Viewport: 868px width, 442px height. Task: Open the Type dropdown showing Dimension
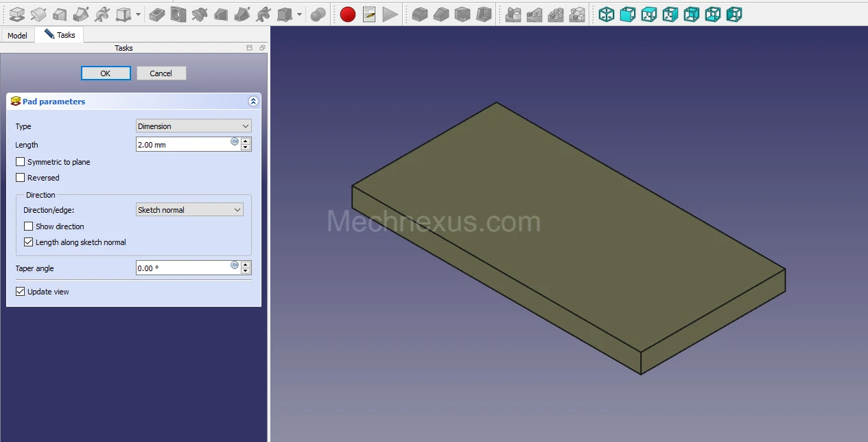pos(193,126)
